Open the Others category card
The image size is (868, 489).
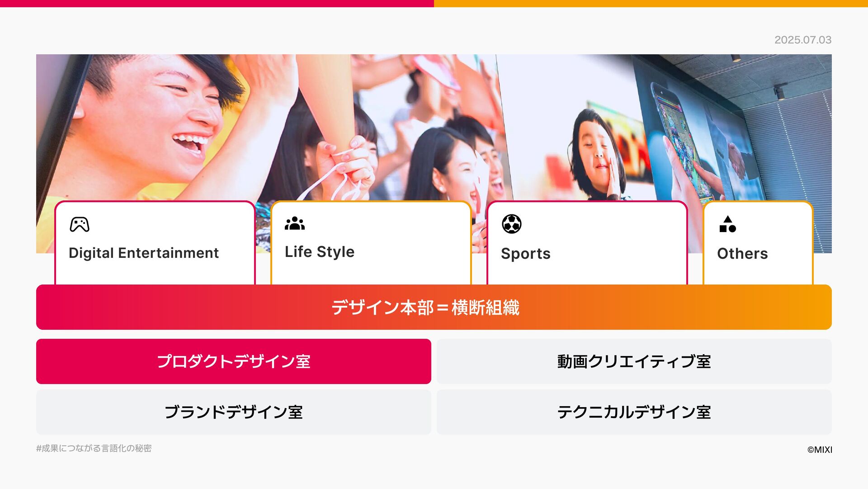758,243
